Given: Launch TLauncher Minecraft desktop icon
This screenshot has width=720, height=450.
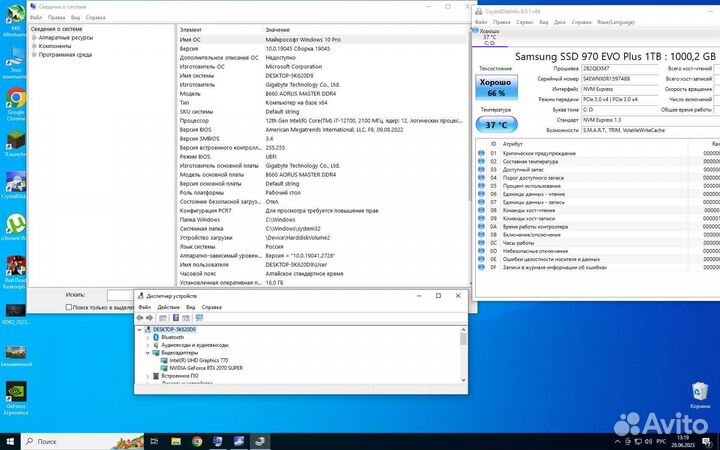Looking at the screenshot, I should pyautogui.click(x=15, y=144).
